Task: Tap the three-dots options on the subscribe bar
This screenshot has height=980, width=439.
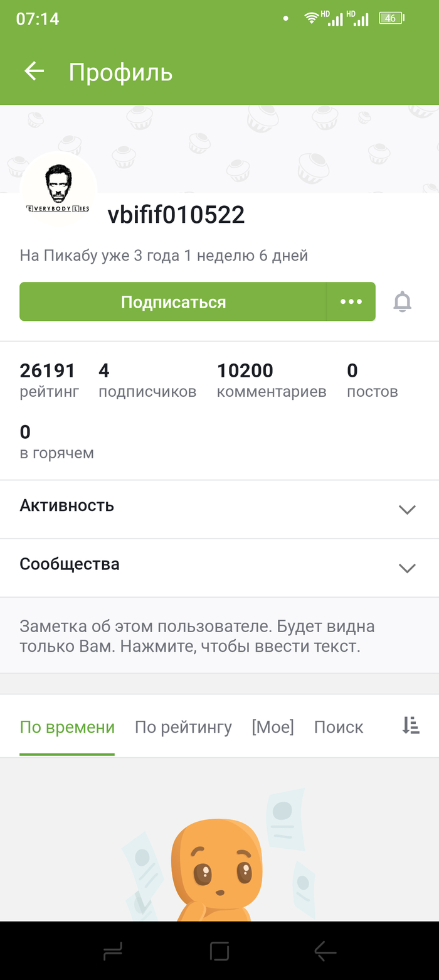Action: point(351,301)
